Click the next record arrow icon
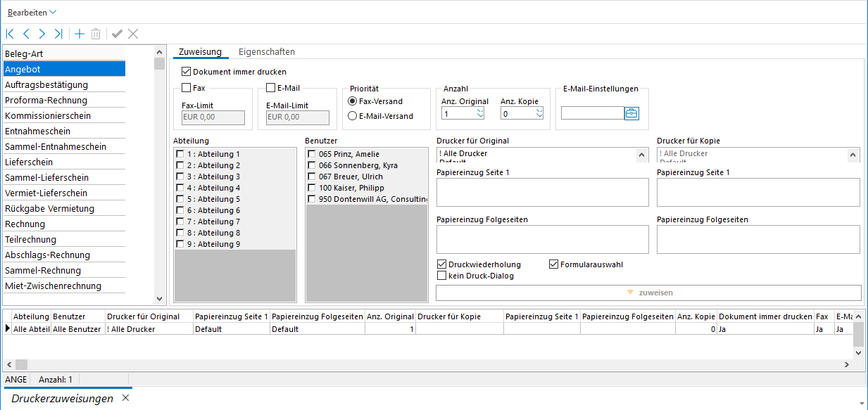 click(x=42, y=34)
